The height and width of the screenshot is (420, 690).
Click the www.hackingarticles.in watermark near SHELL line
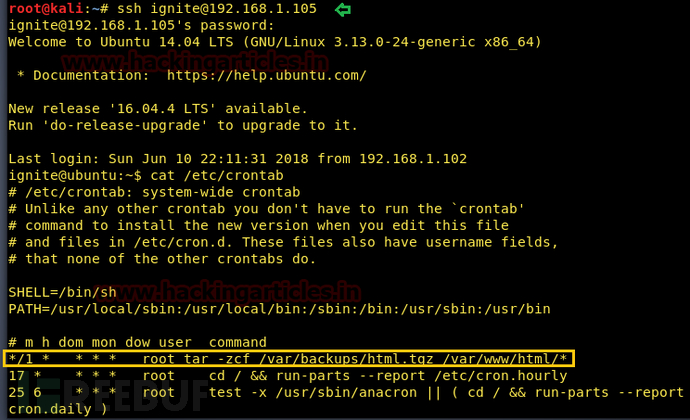(229, 291)
